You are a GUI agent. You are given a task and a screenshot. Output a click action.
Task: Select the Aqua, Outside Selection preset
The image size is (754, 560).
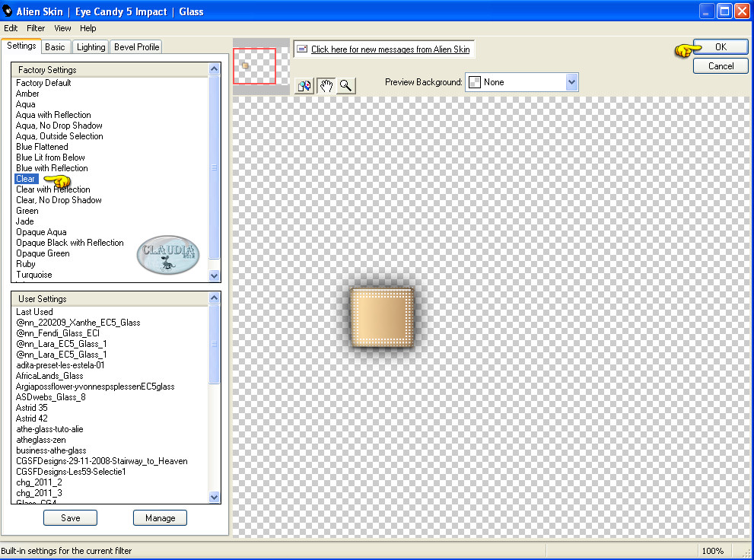(x=59, y=136)
